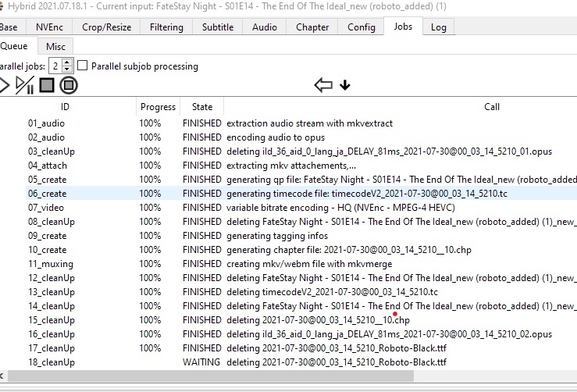Open the Filtering tab
This screenshot has height=392, width=577.
166,27
